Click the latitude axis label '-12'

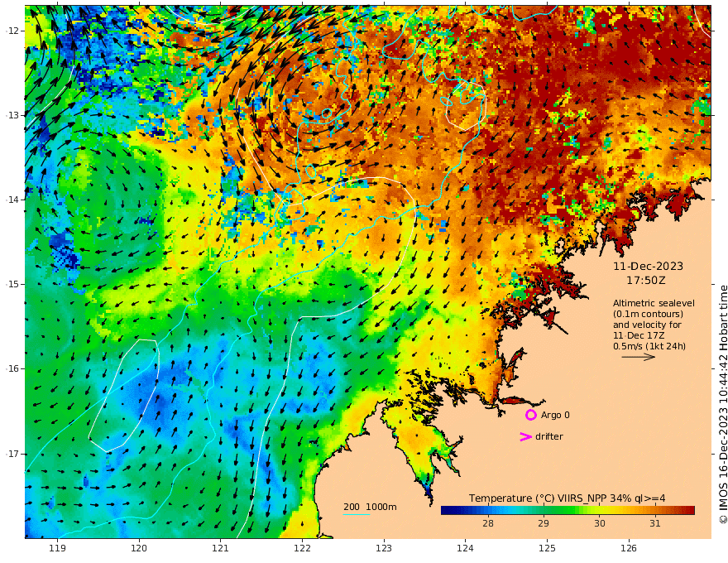pos(12,31)
